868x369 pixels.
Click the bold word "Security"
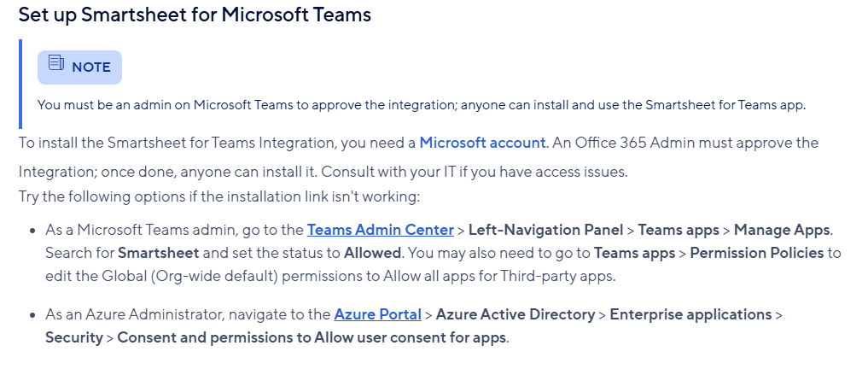point(74,338)
